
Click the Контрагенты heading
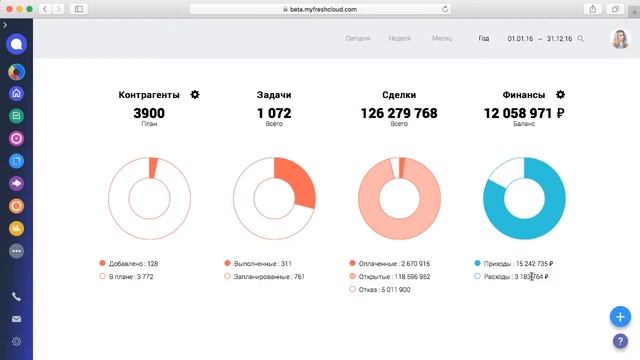point(149,95)
